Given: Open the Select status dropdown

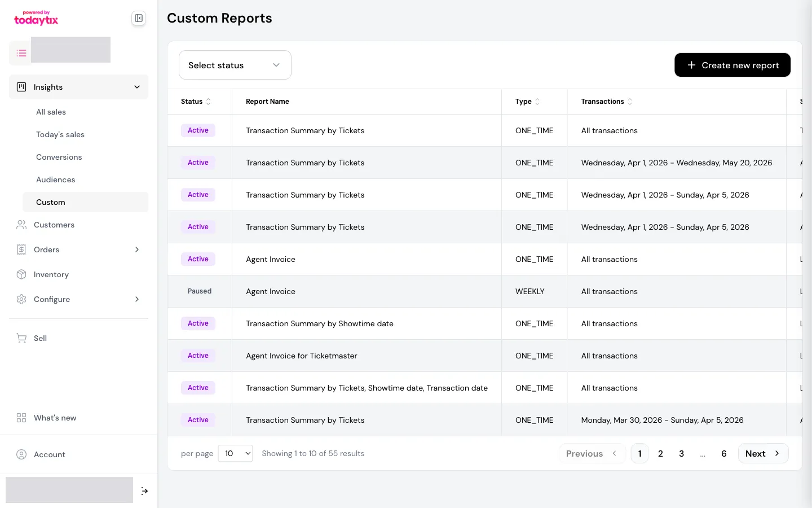Looking at the screenshot, I should pyautogui.click(x=235, y=65).
